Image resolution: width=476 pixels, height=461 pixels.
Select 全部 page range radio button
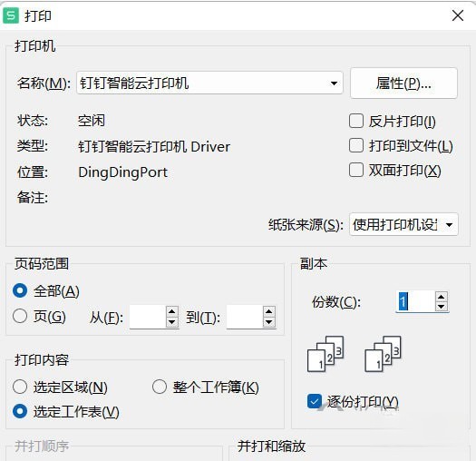(20, 290)
